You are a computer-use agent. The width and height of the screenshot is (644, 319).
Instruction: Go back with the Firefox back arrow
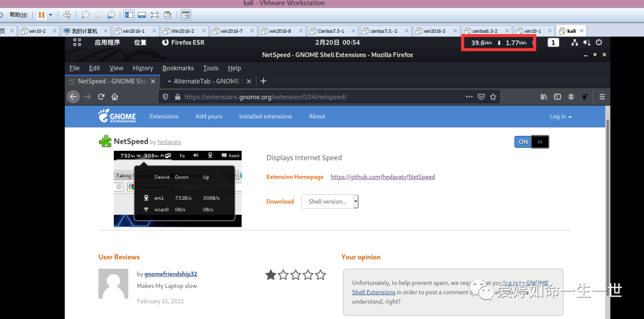click(73, 97)
